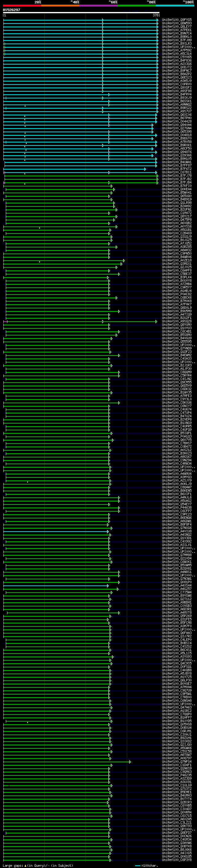Open hit UniRef100_Q65UQ0

176,196
